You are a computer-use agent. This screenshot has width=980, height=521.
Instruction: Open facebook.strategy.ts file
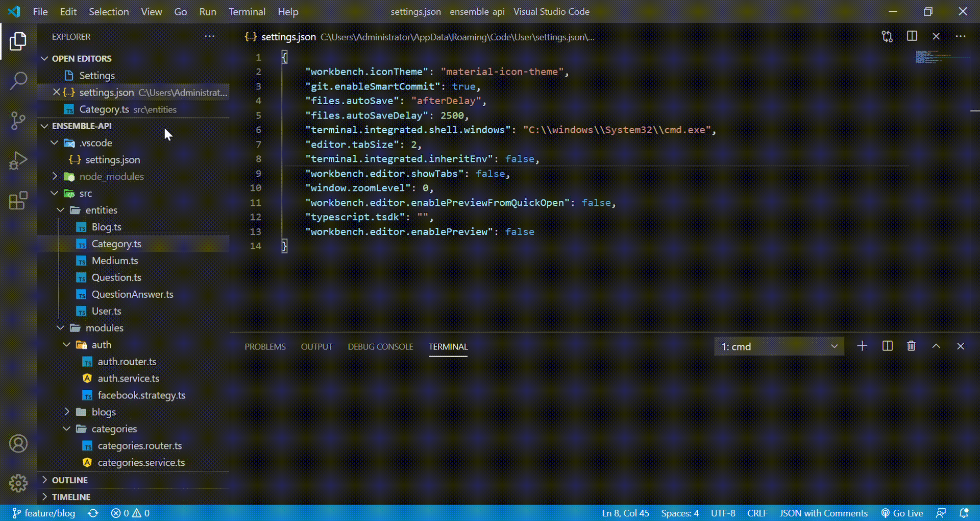[133, 395]
